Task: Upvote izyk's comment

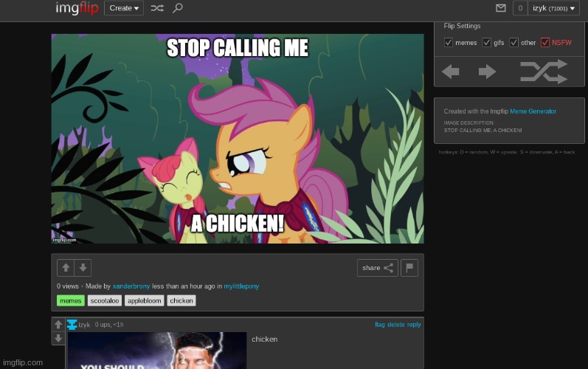Action: [58, 325]
